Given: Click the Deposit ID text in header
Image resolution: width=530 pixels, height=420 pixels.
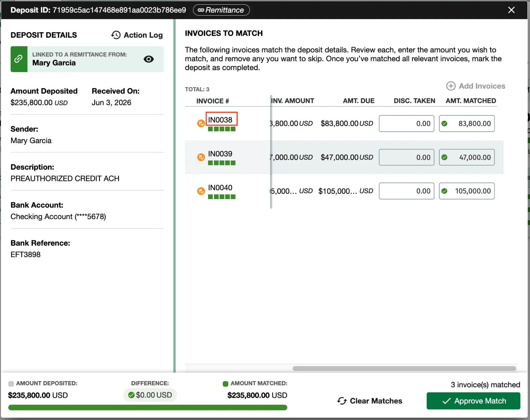Looking at the screenshot, I should [98, 10].
